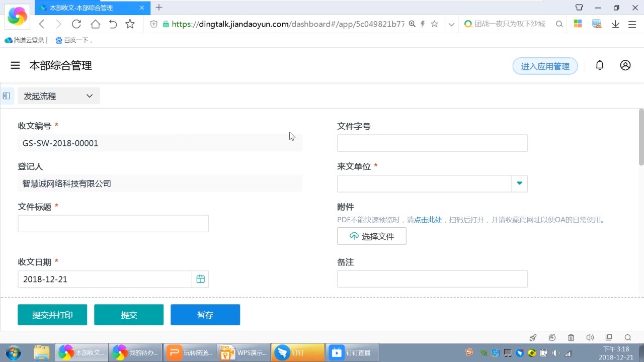Click the lightning speed mode icon in the address bar
644x362 pixels.
(x=423, y=24)
